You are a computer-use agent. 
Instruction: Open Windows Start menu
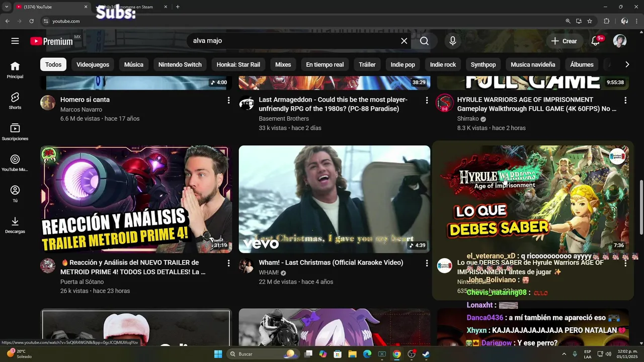218,354
